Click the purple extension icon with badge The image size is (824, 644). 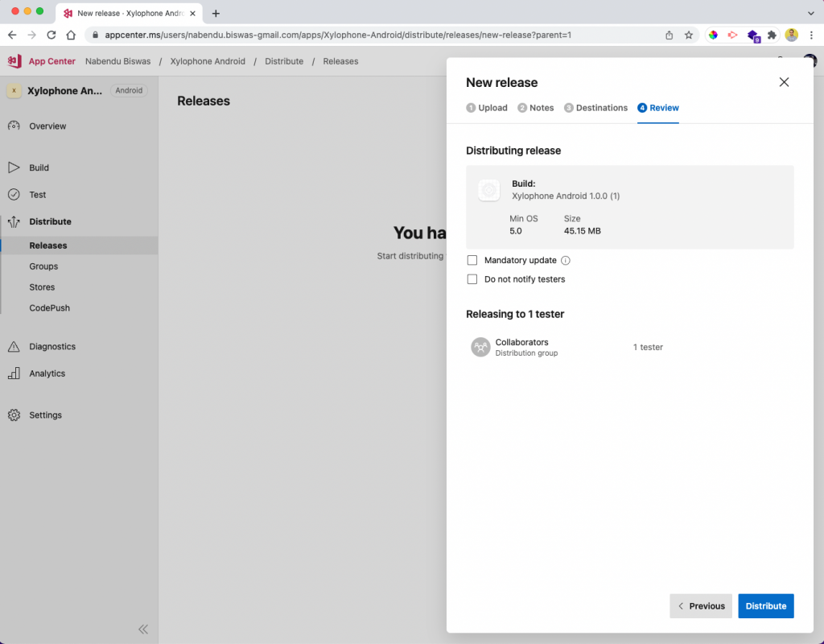click(x=753, y=35)
